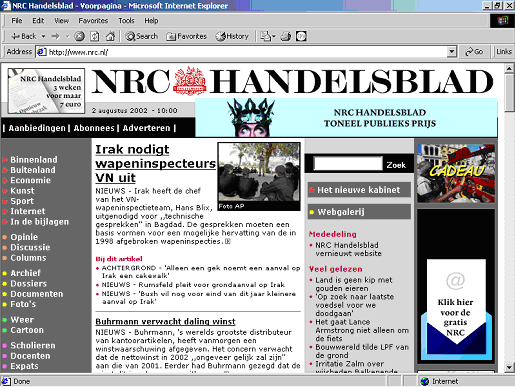The height and width of the screenshot is (387, 515).
Task: Open the Toneel Publieks Prijs banner
Action: [346, 118]
